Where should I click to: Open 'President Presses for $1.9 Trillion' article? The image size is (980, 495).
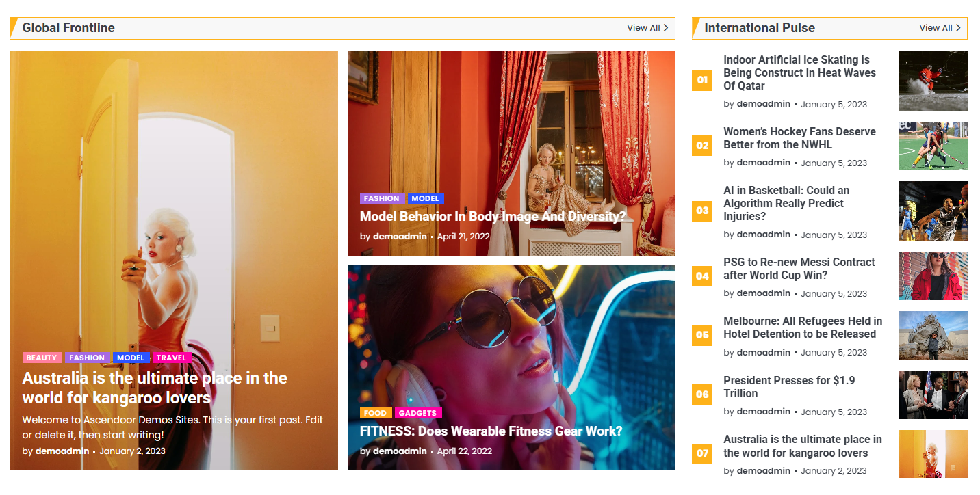(788, 387)
